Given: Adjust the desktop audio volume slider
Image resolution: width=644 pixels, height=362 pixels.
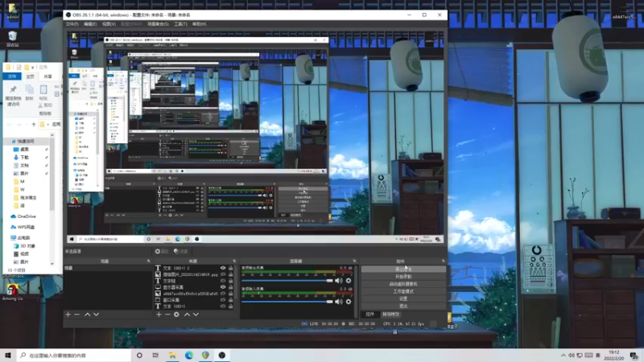Looking at the screenshot, I should coord(287,281).
